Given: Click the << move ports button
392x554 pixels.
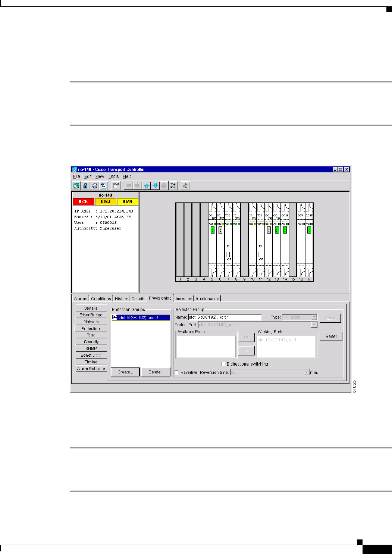Looking at the screenshot, I should click(246, 351).
